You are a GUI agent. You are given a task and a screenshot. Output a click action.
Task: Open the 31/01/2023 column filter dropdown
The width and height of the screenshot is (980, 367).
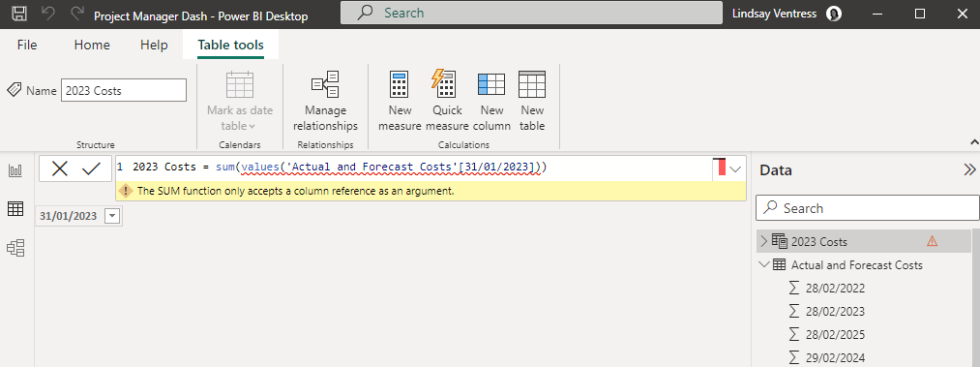pos(112,216)
